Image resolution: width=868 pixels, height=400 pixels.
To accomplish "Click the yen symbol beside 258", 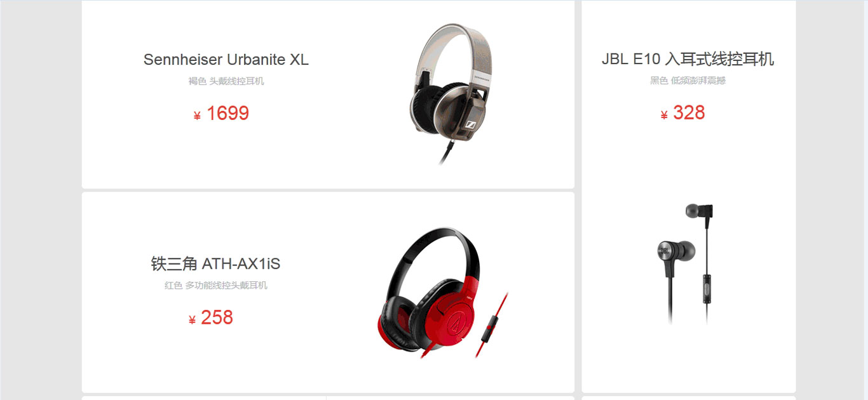I will click(192, 320).
